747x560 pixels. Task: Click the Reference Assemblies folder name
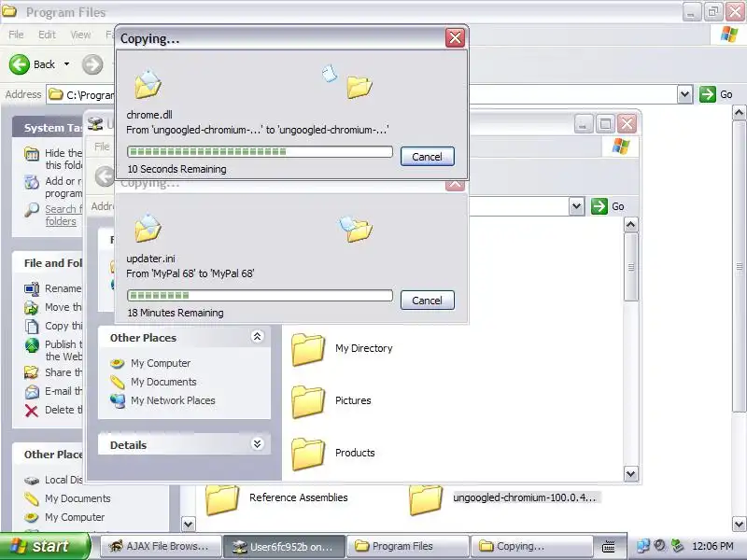(299, 497)
